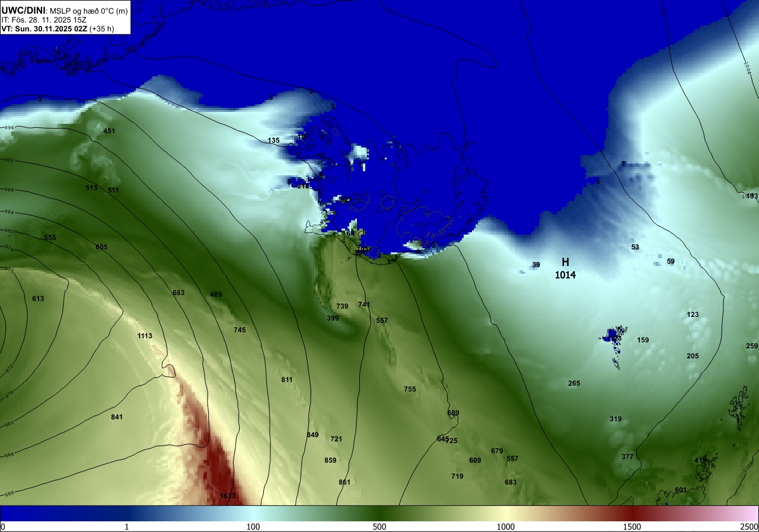Click the 849 value
This screenshot has height=532, width=759.
(312, 435)
